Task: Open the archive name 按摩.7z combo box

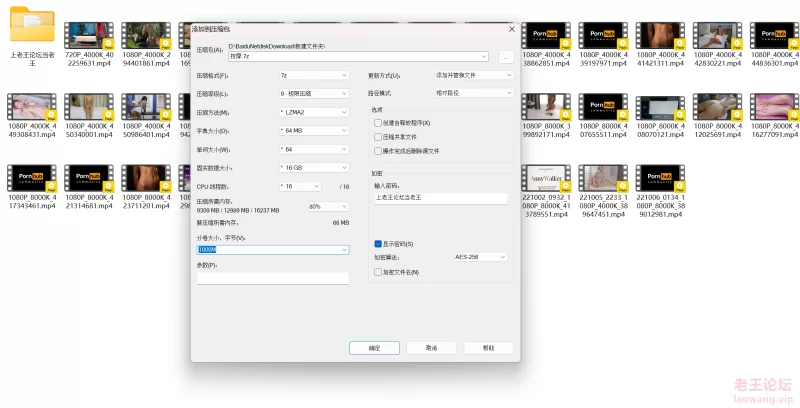Action: (x=359, y=57)
